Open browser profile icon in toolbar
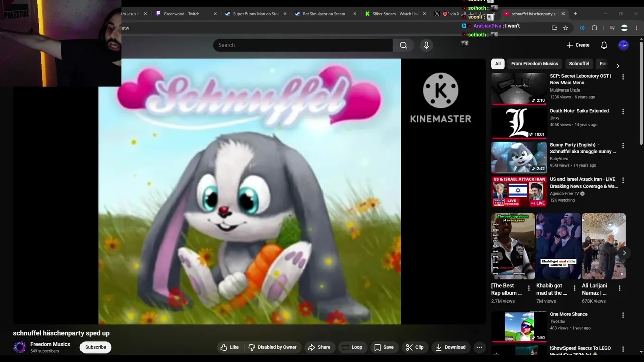644x362 pixels. point(624,28)
